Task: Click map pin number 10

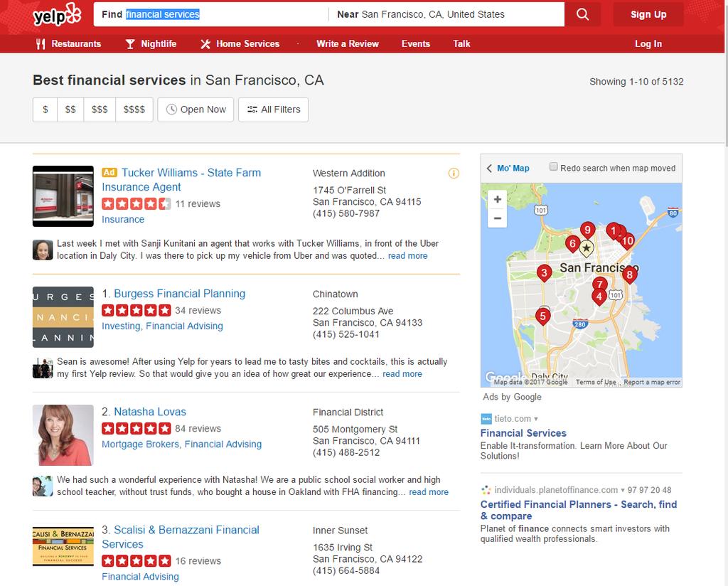Action: 628,241
